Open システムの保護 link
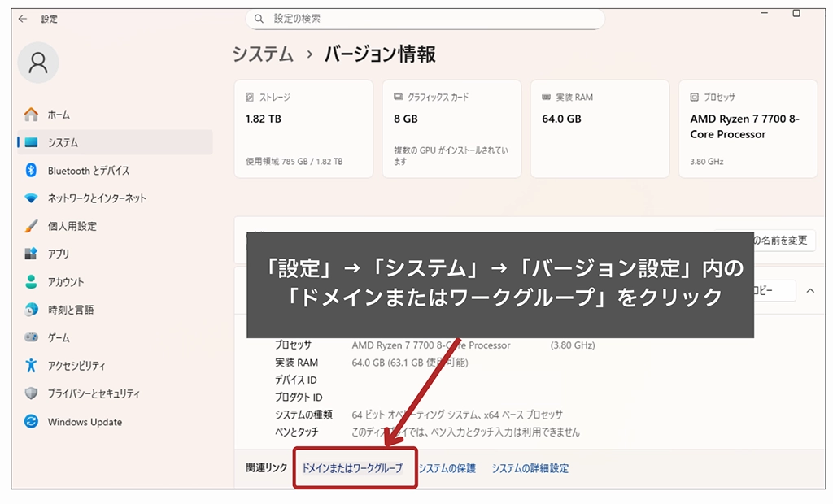This screenshot has width=833, height=504. (447, 468)
